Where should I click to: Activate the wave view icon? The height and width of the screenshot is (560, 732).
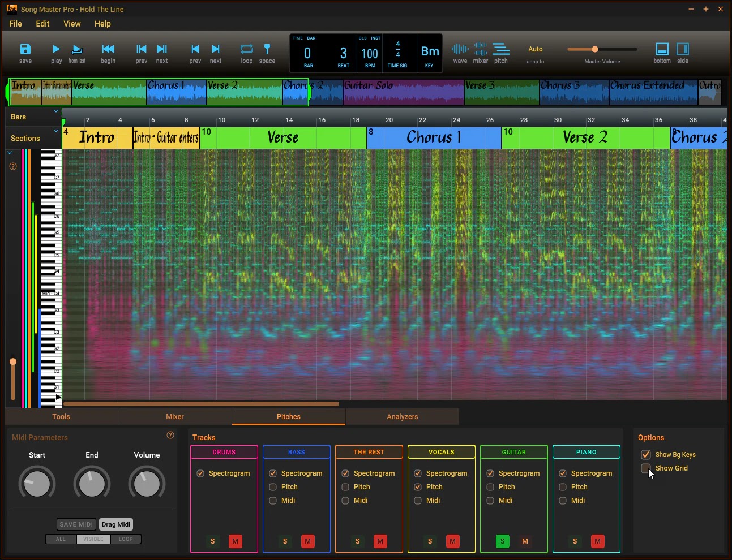click(x=460, y=52)
